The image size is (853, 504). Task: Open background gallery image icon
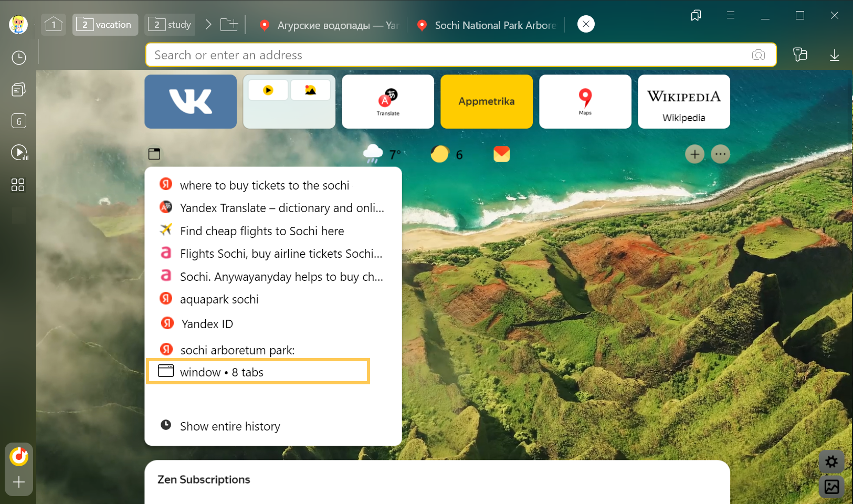(831, 487)
